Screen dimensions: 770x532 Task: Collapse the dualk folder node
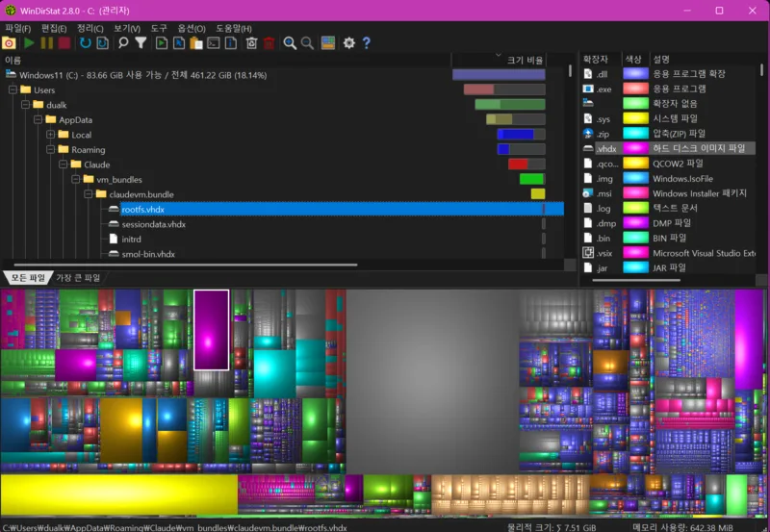[x=26, y=105]
